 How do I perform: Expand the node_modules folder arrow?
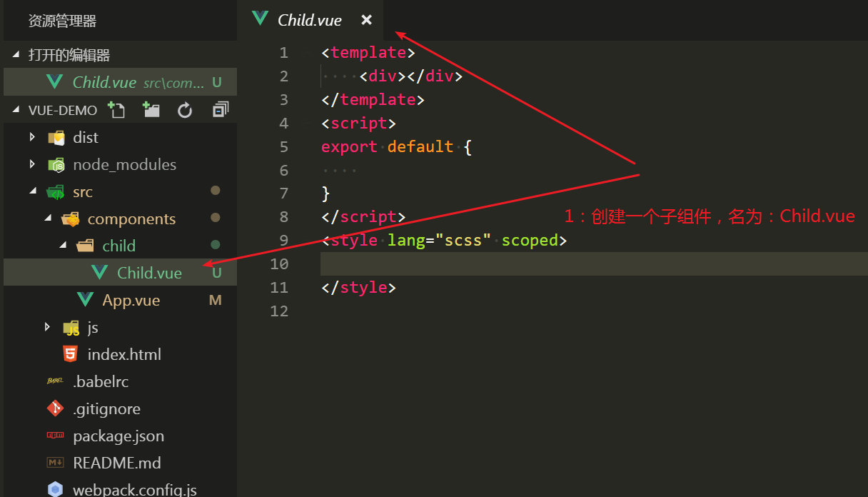[x=32, y=164]
